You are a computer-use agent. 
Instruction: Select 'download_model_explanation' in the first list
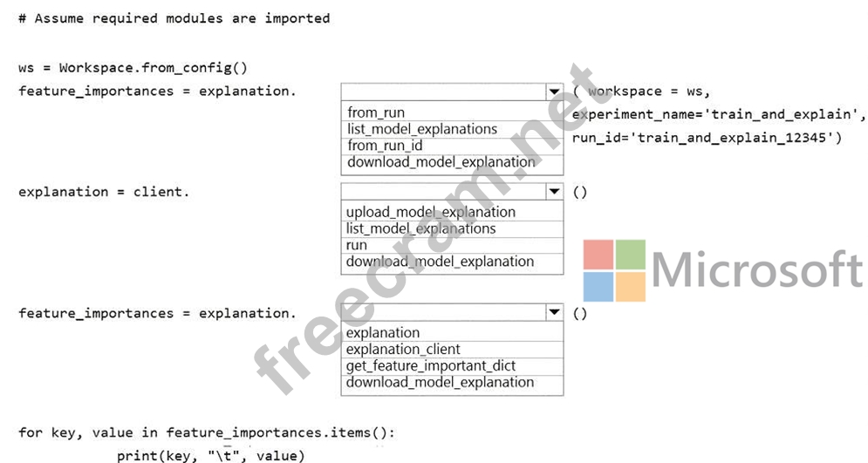click(x=441, y=162)
